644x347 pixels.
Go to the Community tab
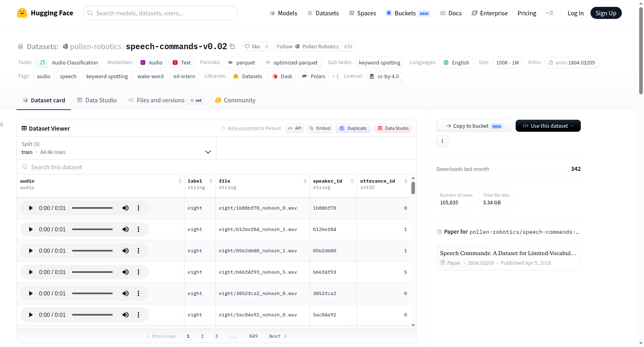(x=235, y=100)
